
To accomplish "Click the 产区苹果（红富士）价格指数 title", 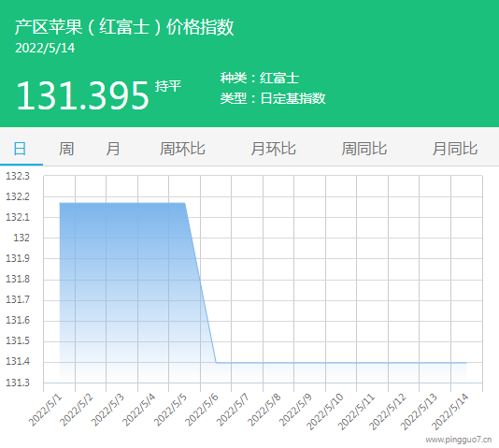I will click(124, 27).
